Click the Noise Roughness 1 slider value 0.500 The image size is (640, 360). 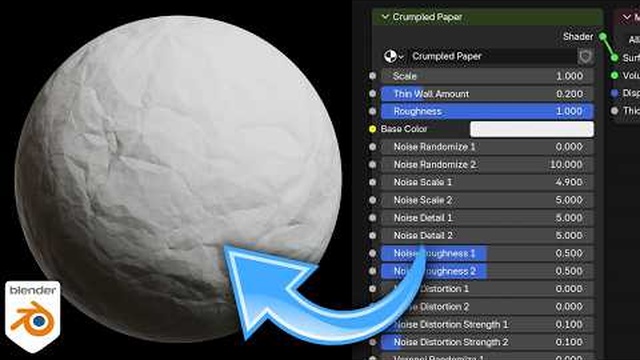tap(487, 253)
